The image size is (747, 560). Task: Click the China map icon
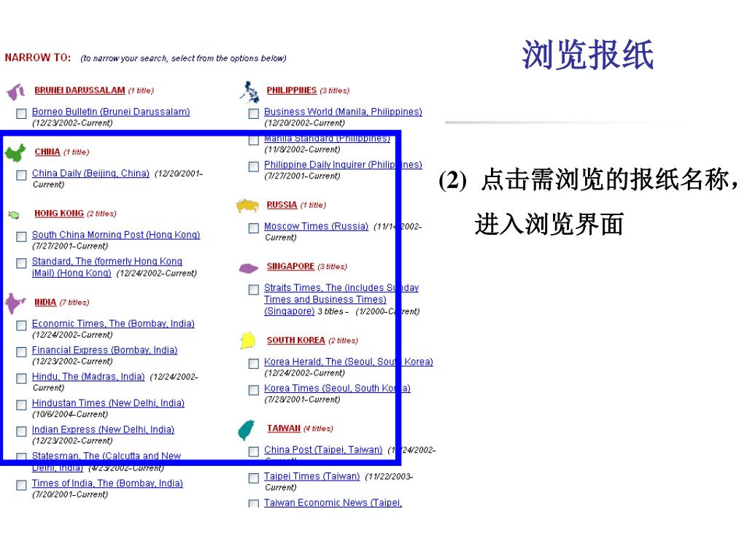15,153
